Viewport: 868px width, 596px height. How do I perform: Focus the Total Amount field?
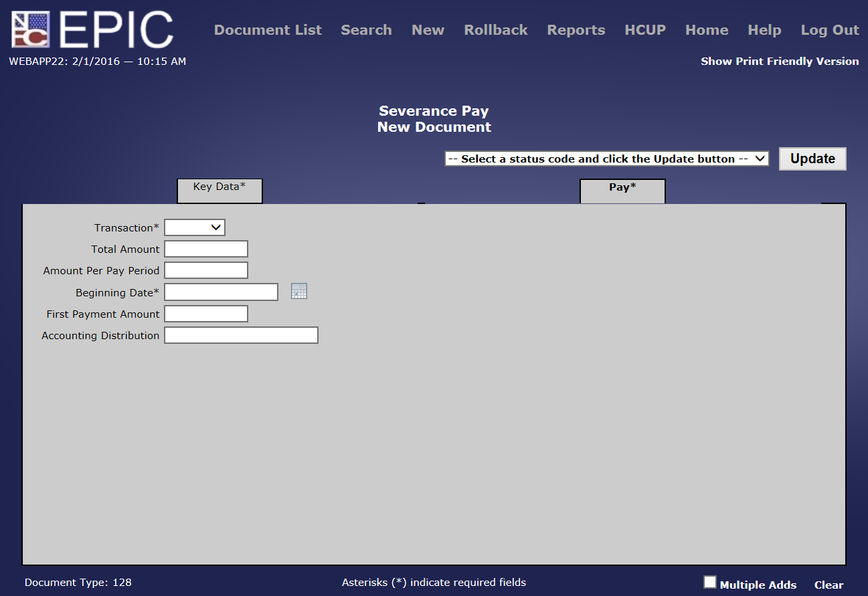(206, 249)
